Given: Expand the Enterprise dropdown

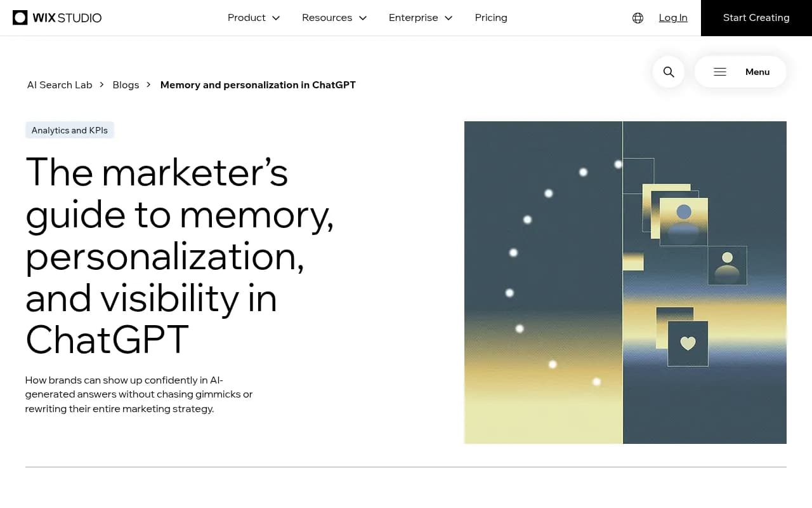Looking at the screenshot, I should click(x=421, y=18).
